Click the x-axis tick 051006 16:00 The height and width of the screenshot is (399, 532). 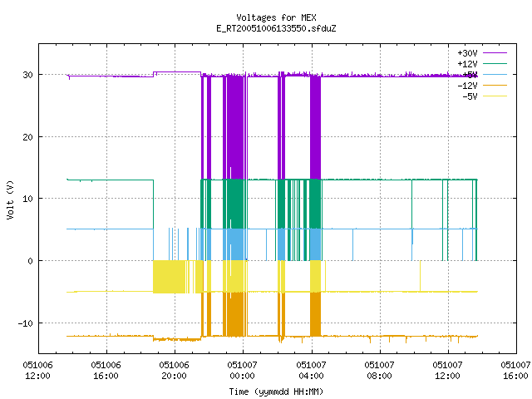pyautogui.click(x=106, y=371)
